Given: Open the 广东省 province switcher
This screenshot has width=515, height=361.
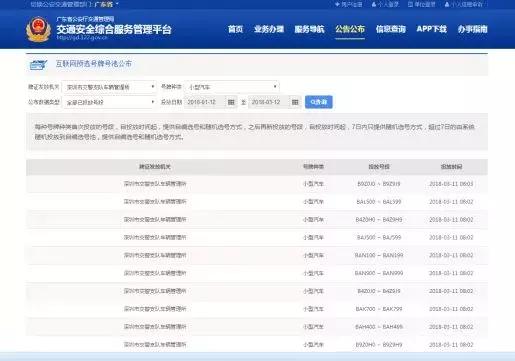Looking at the screenshot, I should pos(106,4).
